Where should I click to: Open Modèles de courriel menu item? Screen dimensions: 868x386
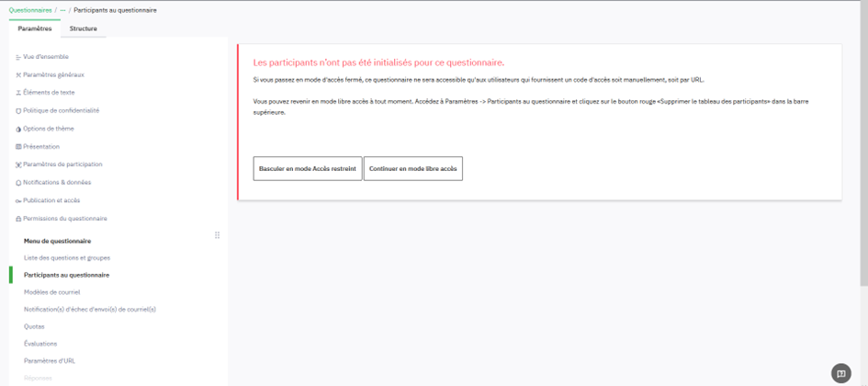point(51,292)
